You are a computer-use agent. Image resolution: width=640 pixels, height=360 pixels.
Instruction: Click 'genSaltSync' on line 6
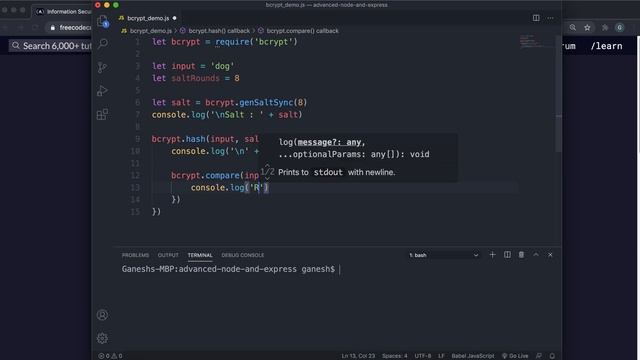(x=266, y=102)
